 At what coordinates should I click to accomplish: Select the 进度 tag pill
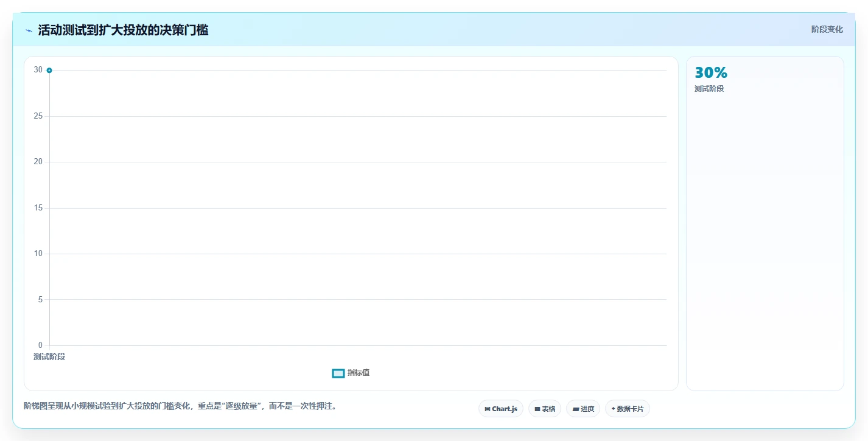583,409
